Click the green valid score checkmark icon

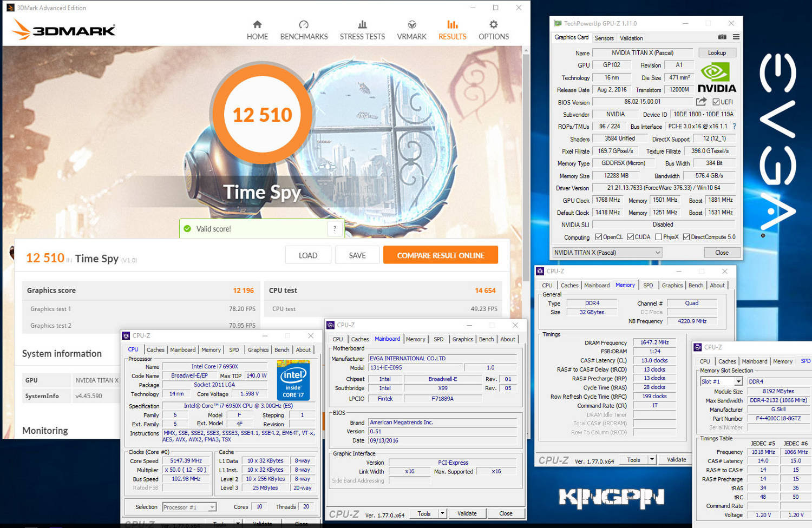tap(187, 229)
